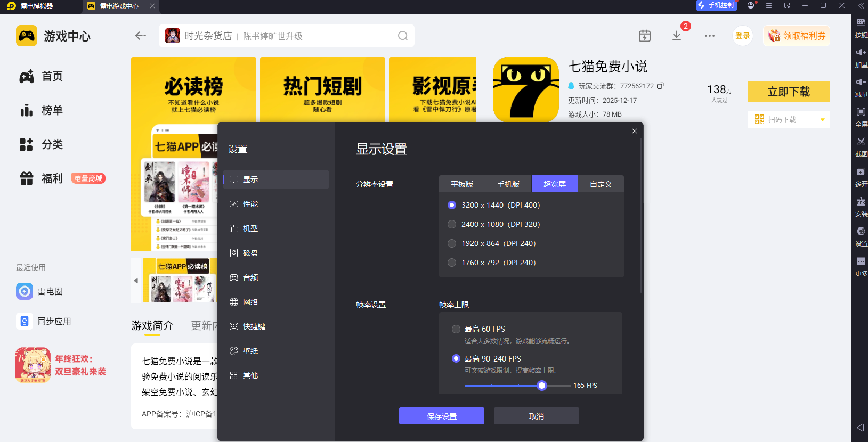The image size is (868, 442).
Task: Open the hamburger menu in title bar
Action: click(769, 5)
